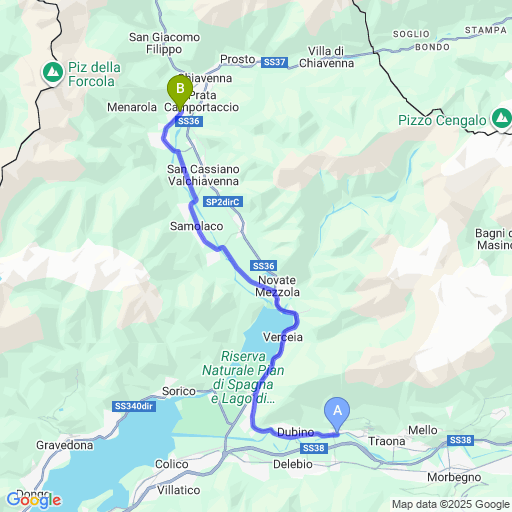The width and height of the screenshot is (512, 512).
Task: Click the SS37 road shield
Action: (x=274, y=62)
